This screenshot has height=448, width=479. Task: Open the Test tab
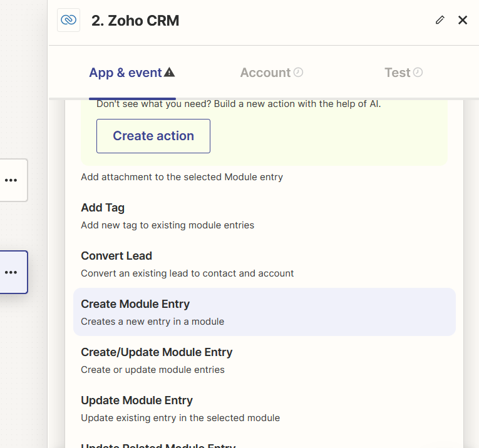pyautogui.click(x=397, y=73)
